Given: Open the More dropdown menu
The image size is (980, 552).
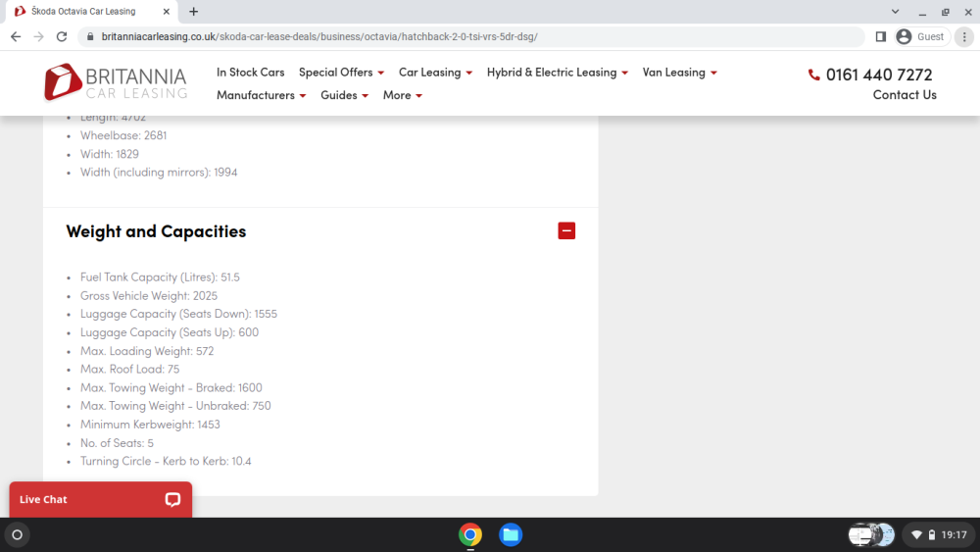Looking at the screenshot, I should coord(403,95).
